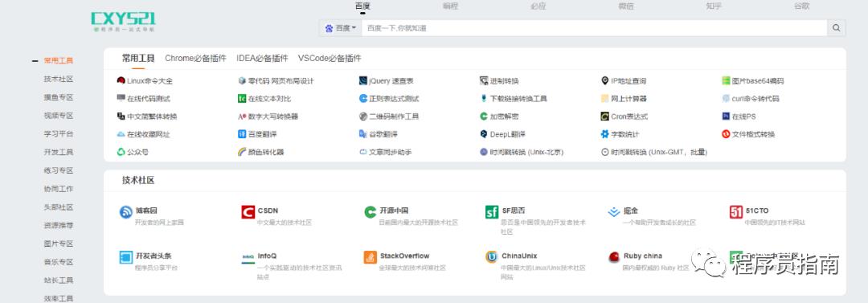Open the VSCode必备插件 tab
Image resolution: width=868 pixels, height=303 pixels.
330,58
